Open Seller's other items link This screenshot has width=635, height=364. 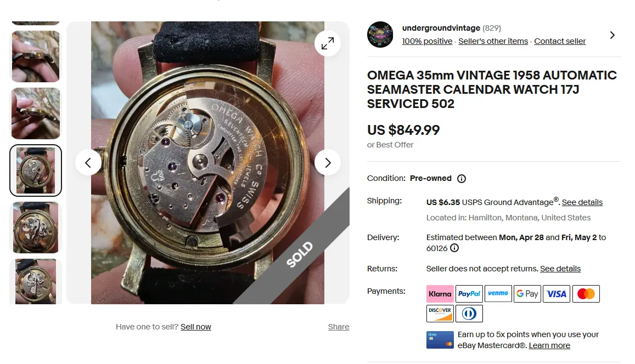tap(493, 41)
